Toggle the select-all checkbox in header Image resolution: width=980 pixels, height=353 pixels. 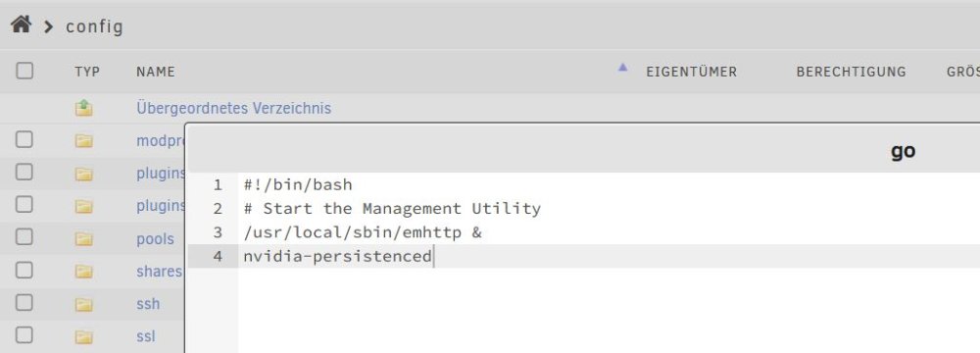pyautogui.click(x=24, y=71)
